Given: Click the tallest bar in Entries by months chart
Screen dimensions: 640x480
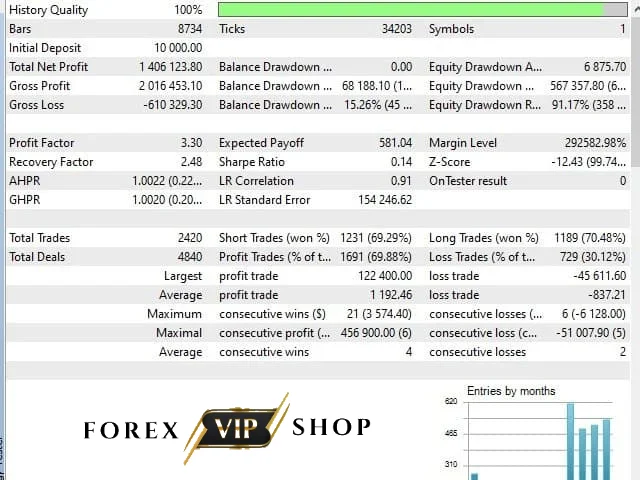Looking at the screenshot, I should click(x=570, y=442).
